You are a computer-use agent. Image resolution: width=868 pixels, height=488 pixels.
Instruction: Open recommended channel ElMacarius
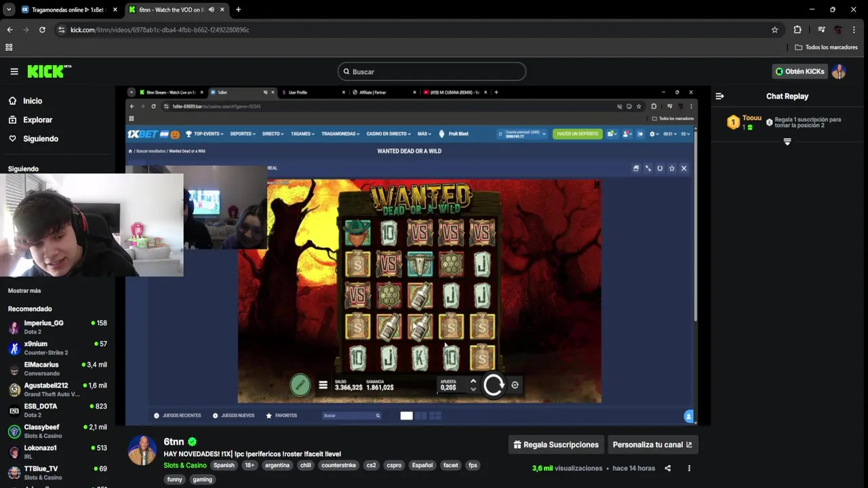pyautogui.click(x=58, y=369)
